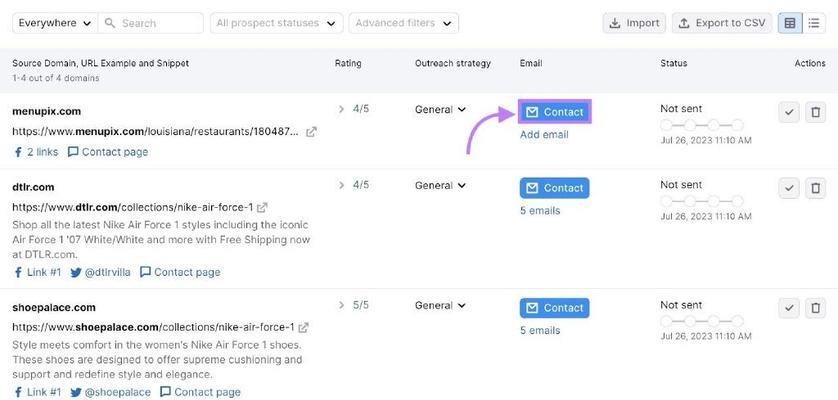
Task: Open @shoepalace Twitter link
Action: click(111, 393)
